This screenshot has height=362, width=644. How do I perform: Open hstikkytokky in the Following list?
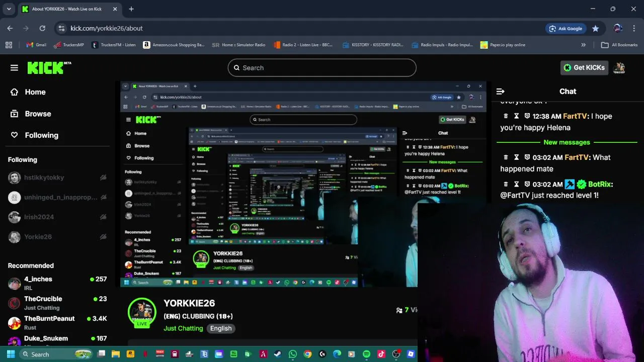click(x=58, y=177)
